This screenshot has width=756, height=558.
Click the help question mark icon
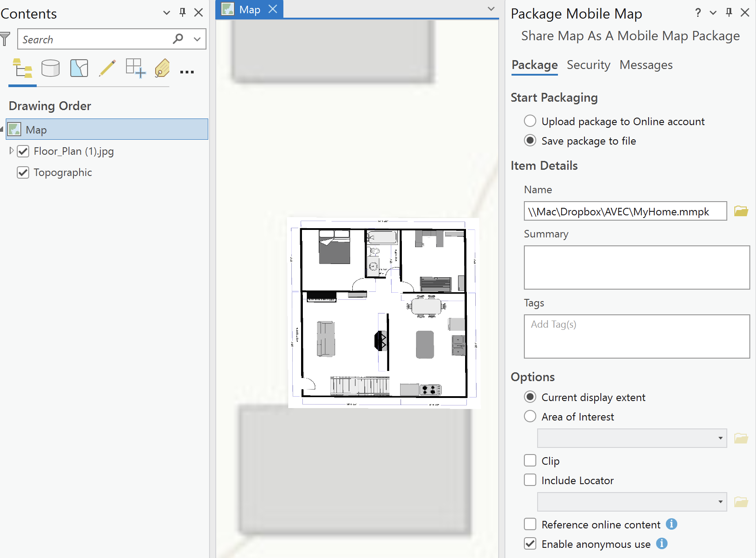(698, 13)
